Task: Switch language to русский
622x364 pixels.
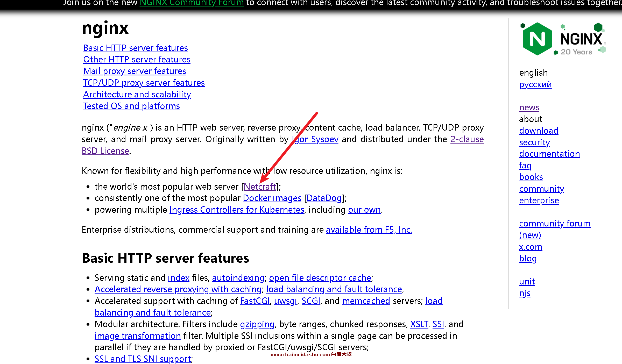Action: coord(535,84)
